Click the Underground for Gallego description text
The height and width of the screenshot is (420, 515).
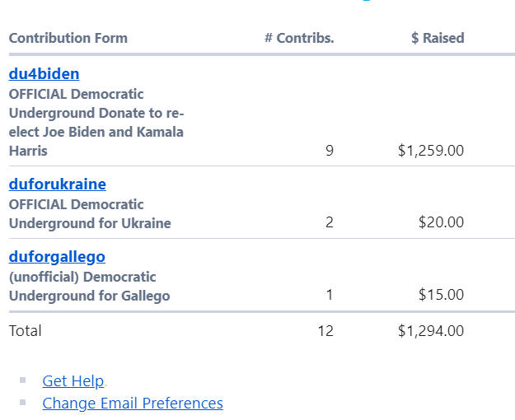point(89,287)
